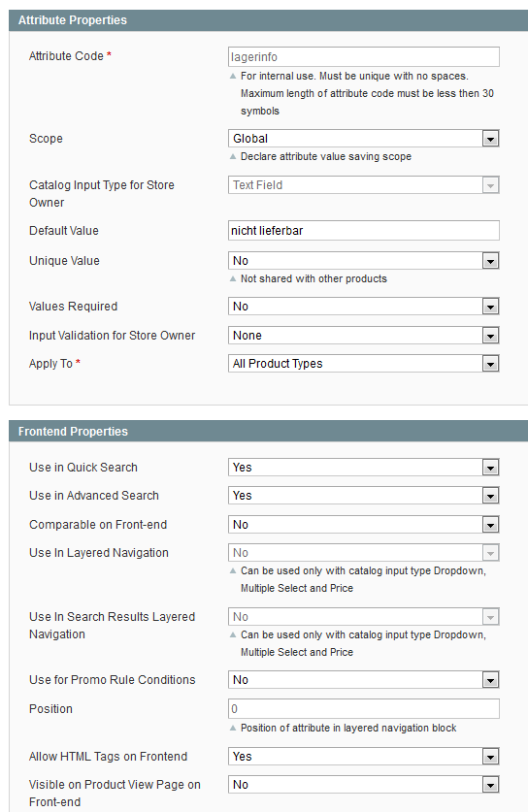Click the Use In Layered Navigation dropdown

point(363,553)
